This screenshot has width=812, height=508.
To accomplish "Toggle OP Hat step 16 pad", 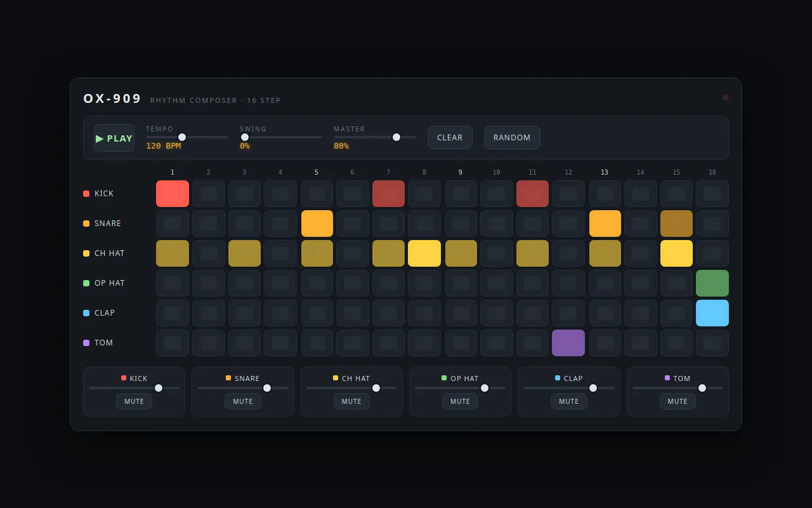I will point(712,283).
